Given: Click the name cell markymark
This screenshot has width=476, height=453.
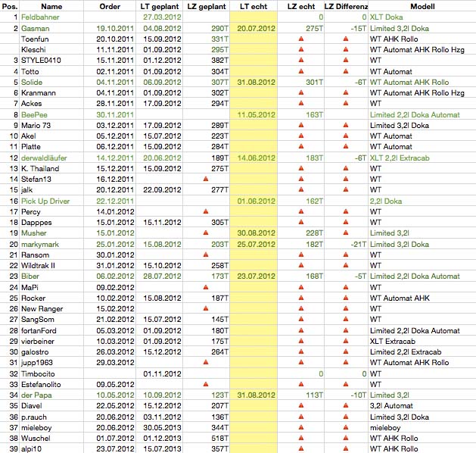Looking at the screenshot, I should (40, 244).
